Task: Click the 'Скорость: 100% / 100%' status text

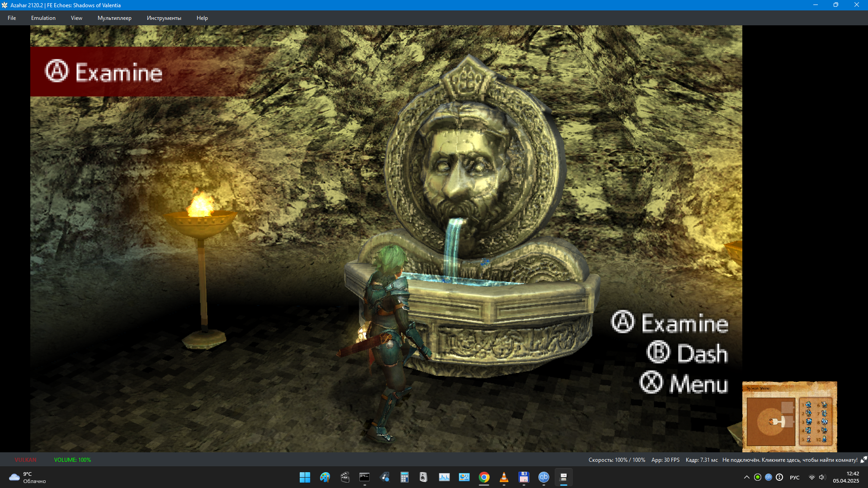Action: pyautogui.click(x=617, y=460)
